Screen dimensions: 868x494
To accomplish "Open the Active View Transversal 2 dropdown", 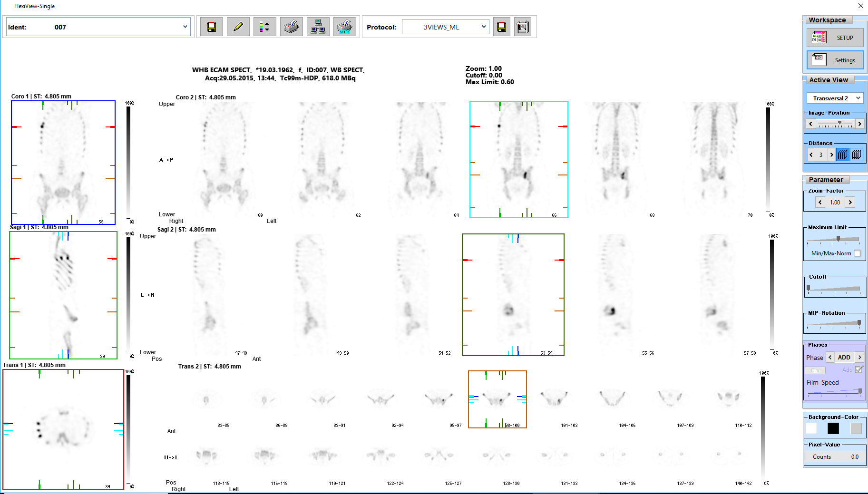I will pyautogui.click(x=858, y=98).
